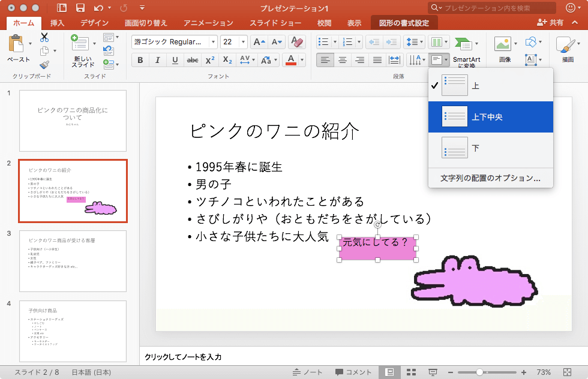Toggle bold formatting
This screenshot has height=379, width=588.
coord(140,60)
